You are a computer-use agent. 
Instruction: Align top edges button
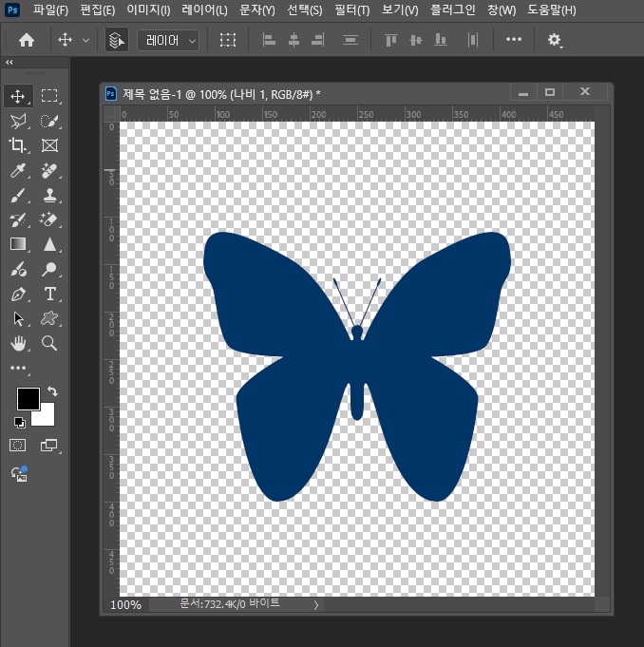(x=390, y=40)
